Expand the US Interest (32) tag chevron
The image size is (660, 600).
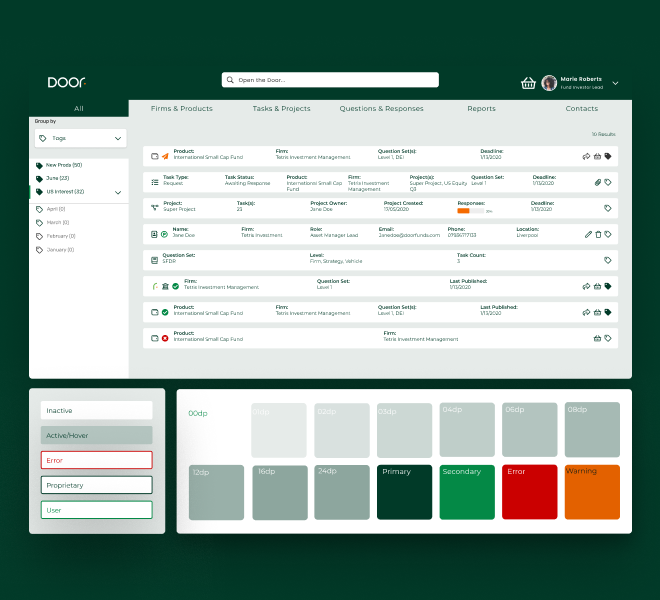tap(118, 192)
